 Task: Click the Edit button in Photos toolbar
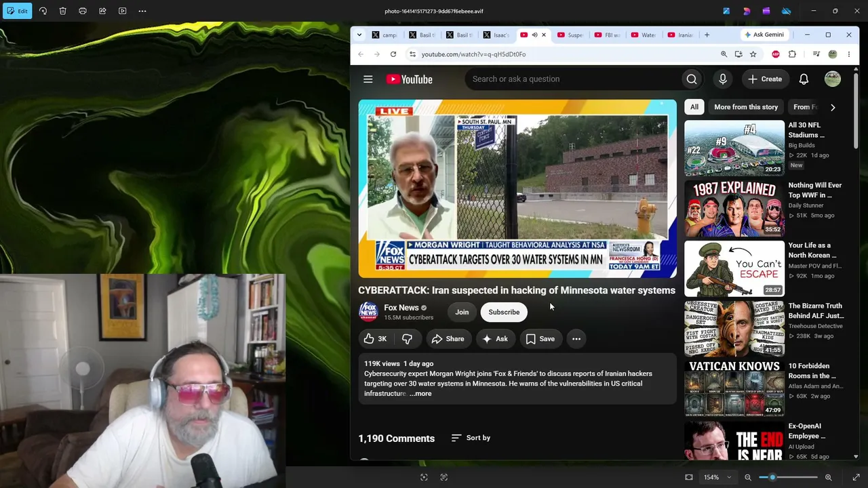[17, 11]
